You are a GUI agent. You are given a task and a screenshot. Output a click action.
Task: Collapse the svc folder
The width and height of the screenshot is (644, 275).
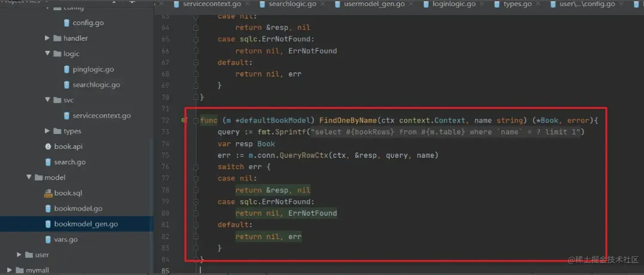pyautogui.click(x=48, y=100)
